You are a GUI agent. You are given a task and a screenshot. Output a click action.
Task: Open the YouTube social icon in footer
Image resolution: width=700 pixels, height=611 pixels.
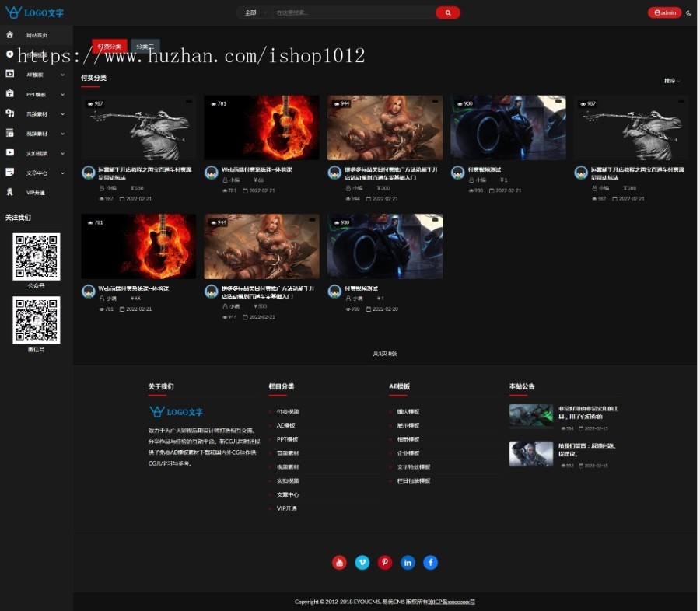[339, 562]
